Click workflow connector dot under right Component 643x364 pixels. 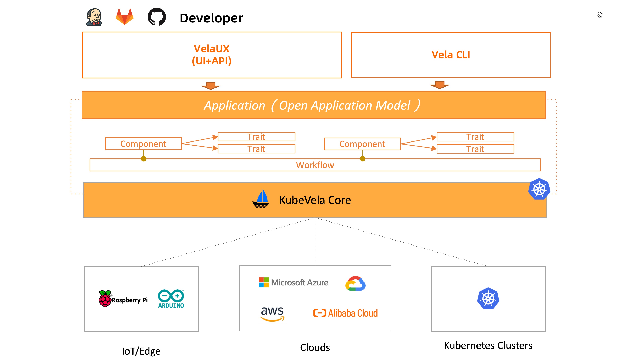click(363, 159)
